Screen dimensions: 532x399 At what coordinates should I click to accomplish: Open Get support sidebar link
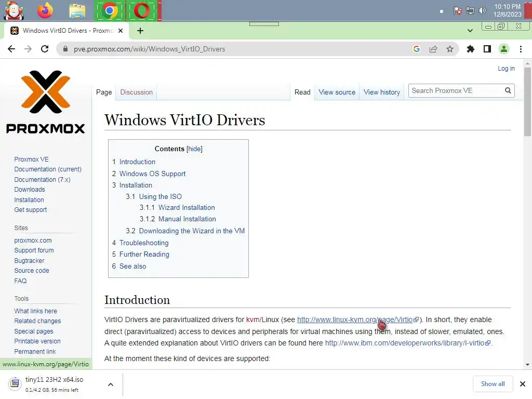pos(31,210)
